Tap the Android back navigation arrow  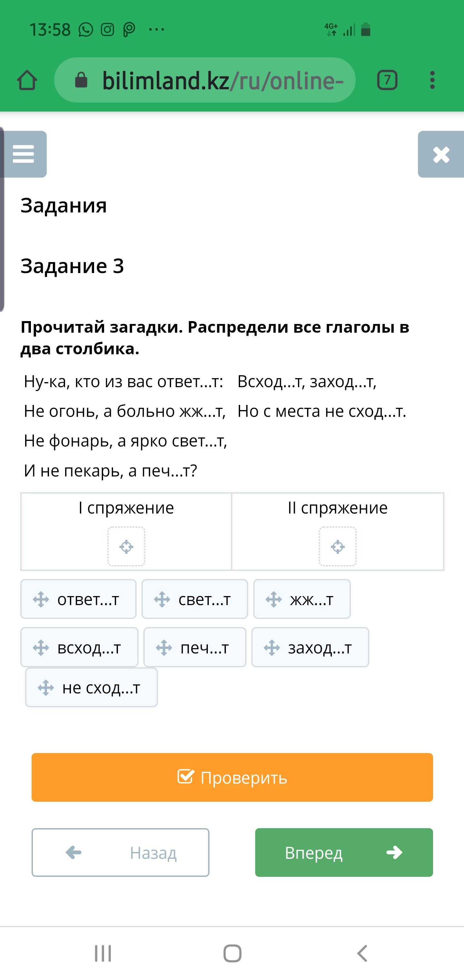[x=362, y=953]
